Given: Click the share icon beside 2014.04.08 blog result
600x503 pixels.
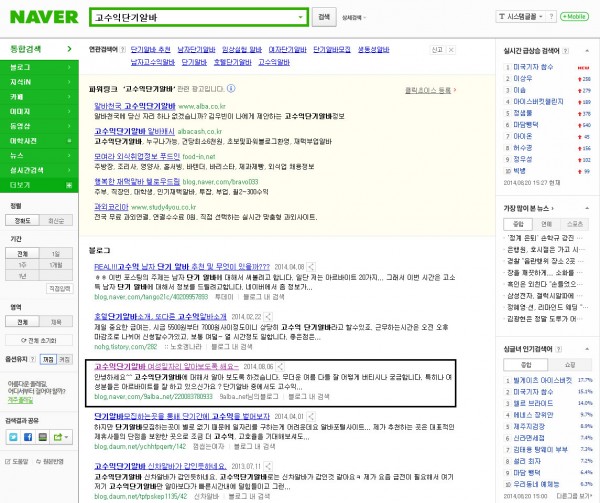Looking at the screenshot, I should 311,267.
